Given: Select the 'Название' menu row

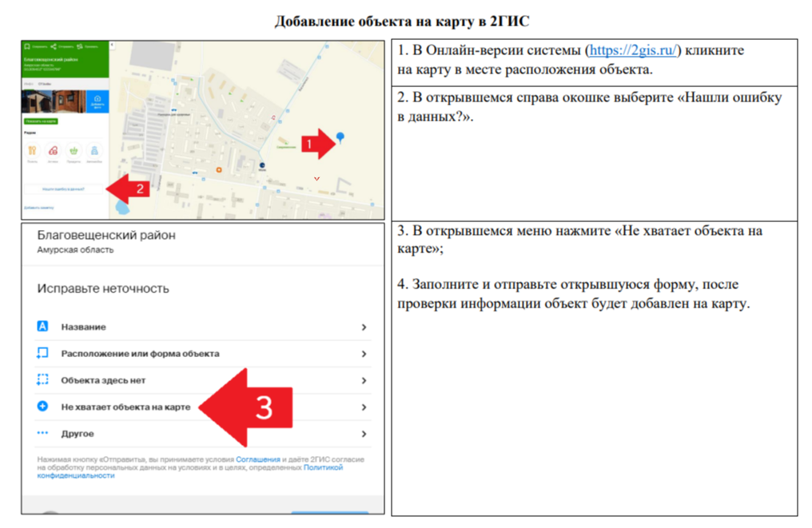Looking at the screenshot, I should [203, 328].
